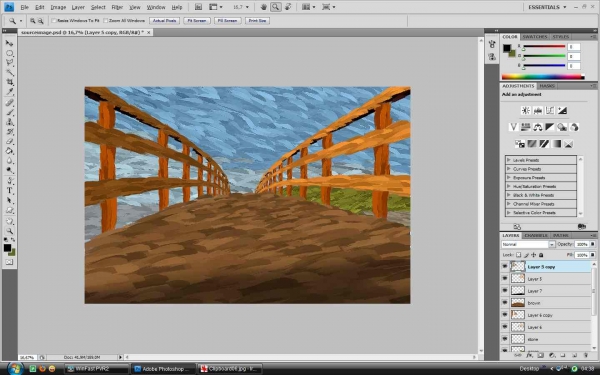Image resolution: width=600 pixels, height=375 pixels.
Task: Delete layer with trash icon
Action: tap(586, 355)
